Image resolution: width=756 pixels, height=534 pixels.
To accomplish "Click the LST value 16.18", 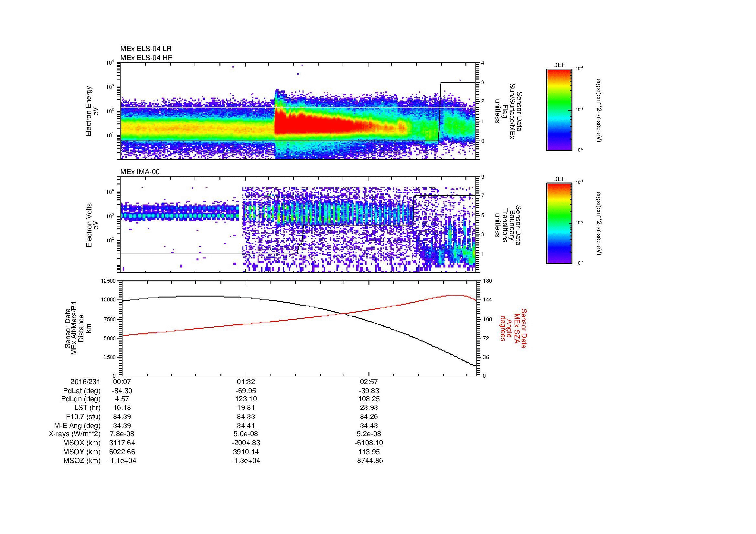I will [x=122, y=408].
